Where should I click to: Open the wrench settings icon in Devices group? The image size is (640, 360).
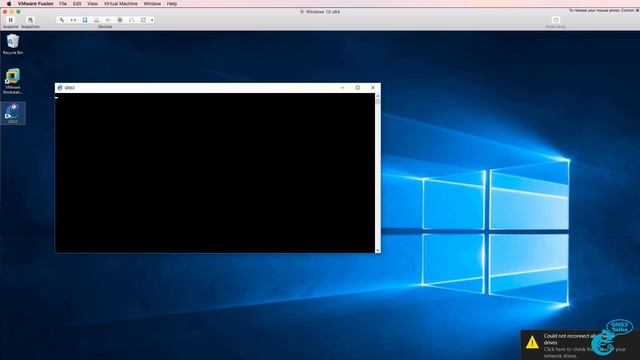(x=62, y=20)
